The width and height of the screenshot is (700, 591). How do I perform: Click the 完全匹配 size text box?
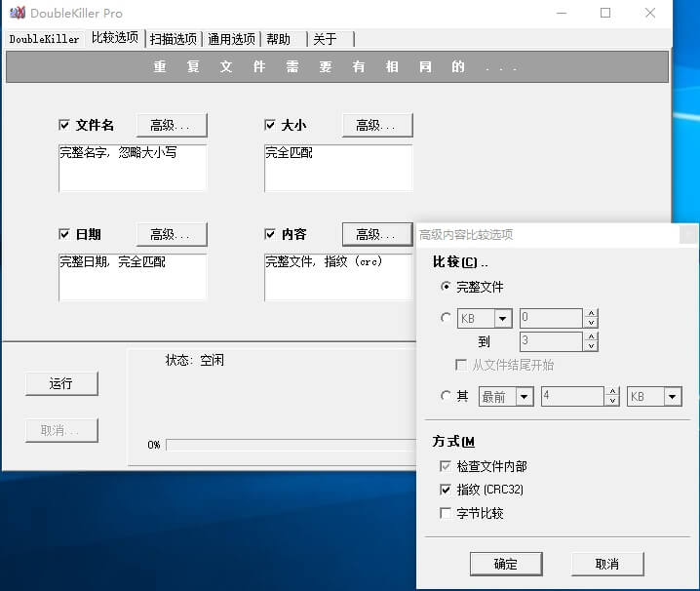[338, 168]
